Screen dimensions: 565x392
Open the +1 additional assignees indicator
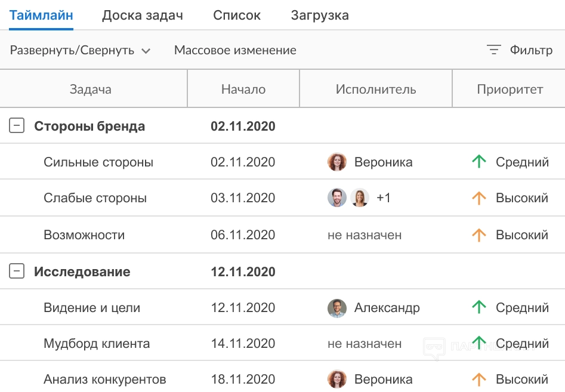(x=384, y=198)
